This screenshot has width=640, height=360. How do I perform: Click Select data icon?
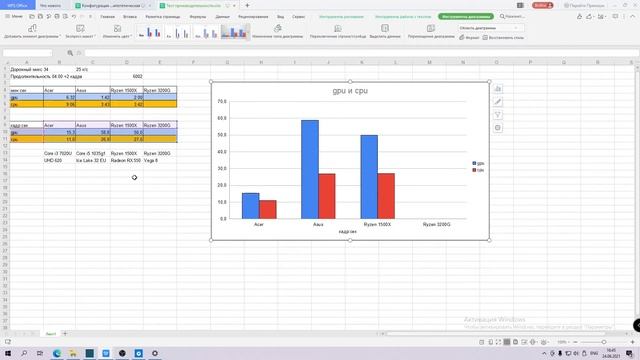[x=385, y=28]
